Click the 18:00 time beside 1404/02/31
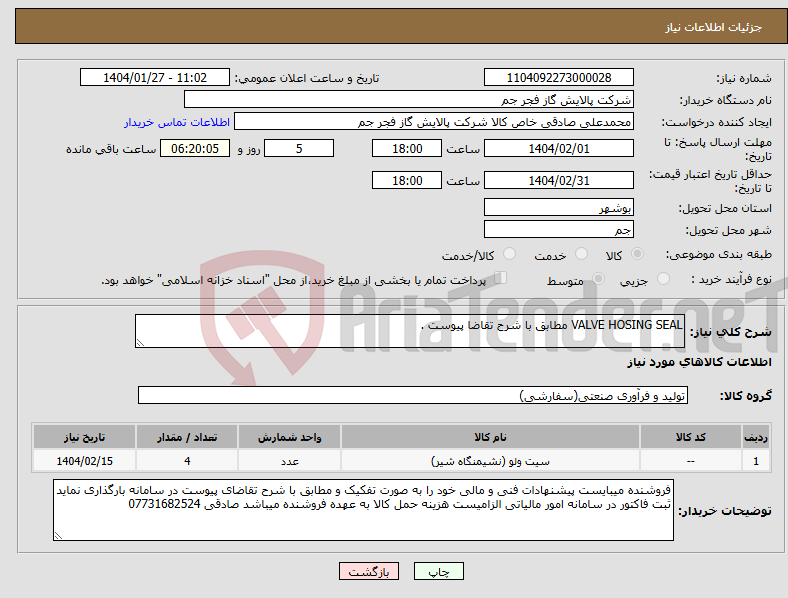This screenshot has height=598, width=788. (x=407, y=180)
